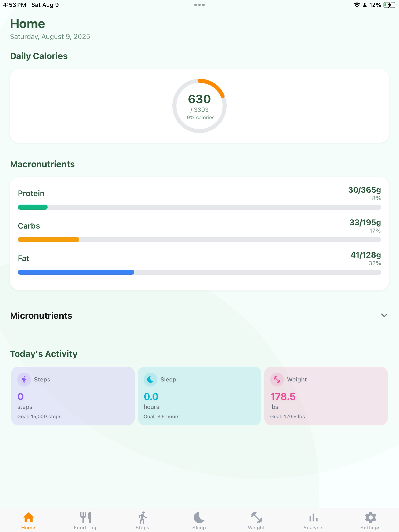Tap the 0 step count value
Screen dimensions: 399x532
pyautogui.click(x=20, y=397)
